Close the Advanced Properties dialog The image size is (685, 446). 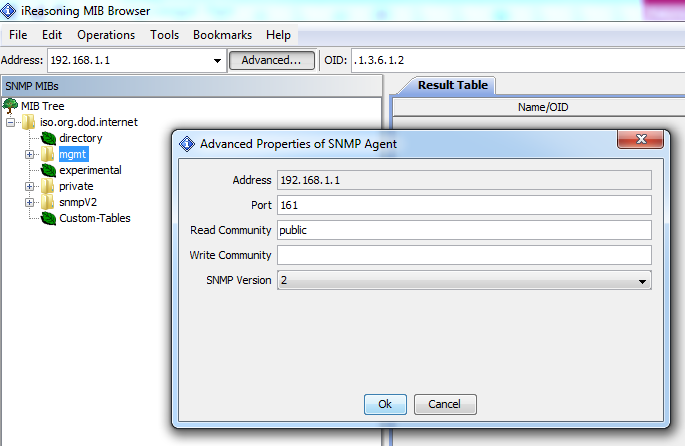pyautogui.click(x=640, y=139)
